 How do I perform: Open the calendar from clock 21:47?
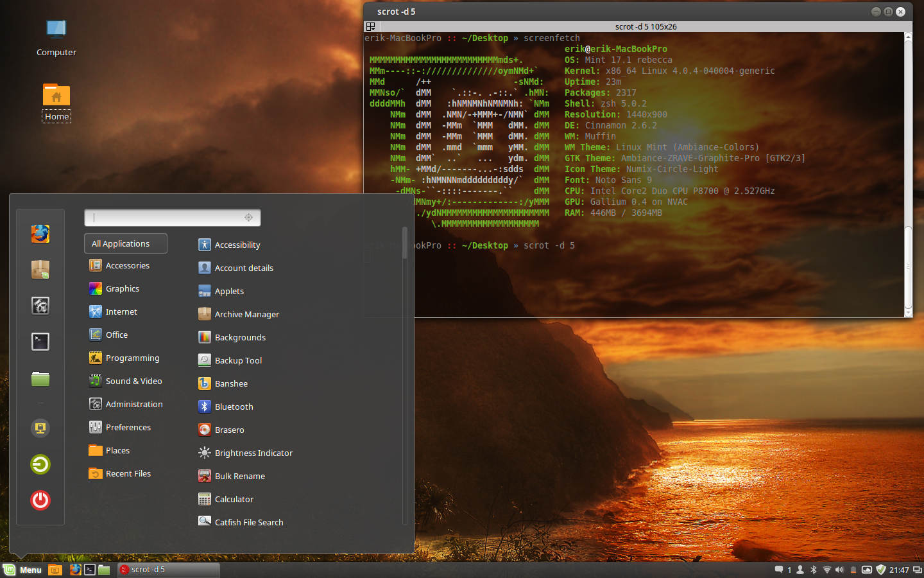tap(899, 570)
